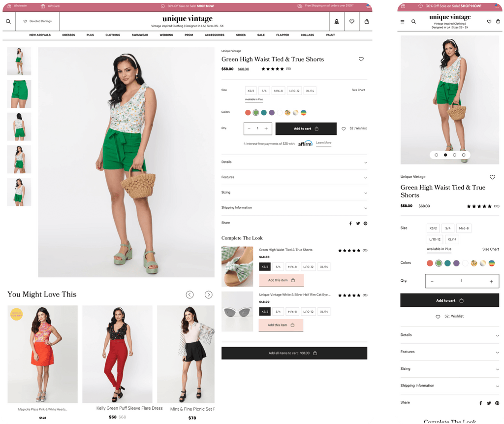This screenshot has width=504, height=424.
Task: Open search in the desktop header
Action: [8, 22]
